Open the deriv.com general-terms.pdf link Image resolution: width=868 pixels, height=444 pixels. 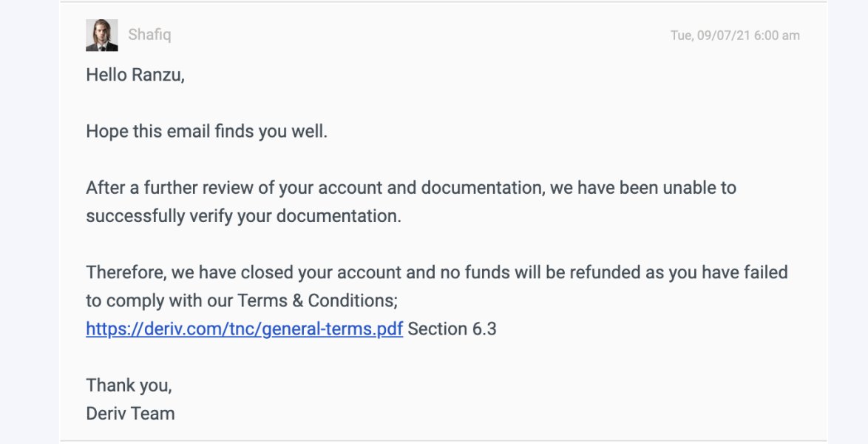(x=244, y=329)
